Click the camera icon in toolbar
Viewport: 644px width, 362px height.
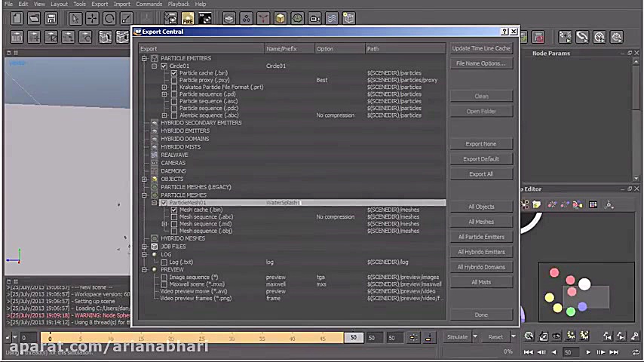[314, 19]
